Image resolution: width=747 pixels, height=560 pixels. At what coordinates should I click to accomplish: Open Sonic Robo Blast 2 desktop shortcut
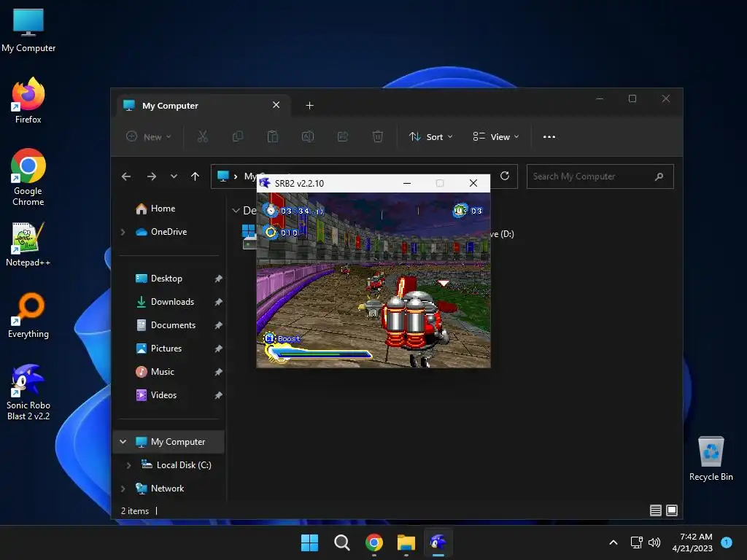28,392
